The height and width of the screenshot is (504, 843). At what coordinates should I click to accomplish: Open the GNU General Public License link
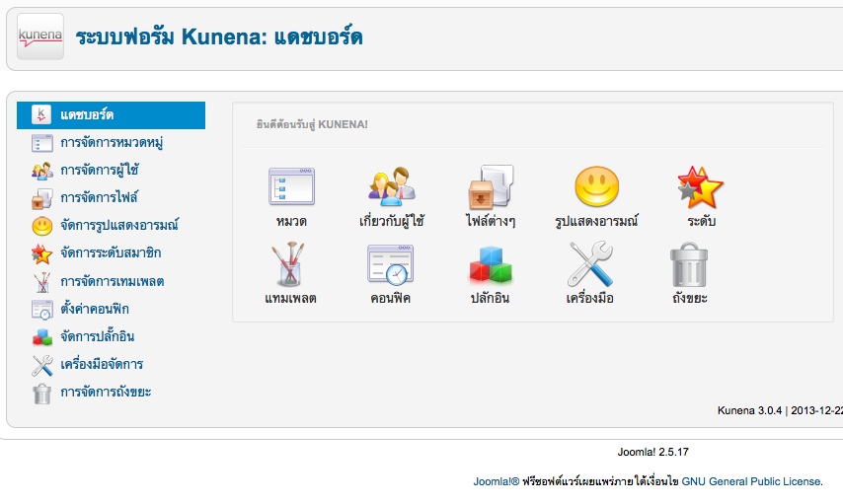[x=750, y=481]
